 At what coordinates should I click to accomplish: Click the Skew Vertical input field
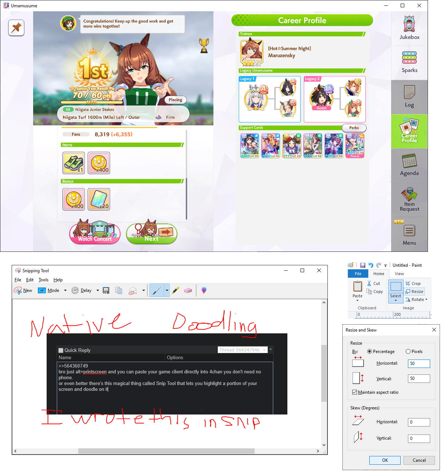click(419, 439)
